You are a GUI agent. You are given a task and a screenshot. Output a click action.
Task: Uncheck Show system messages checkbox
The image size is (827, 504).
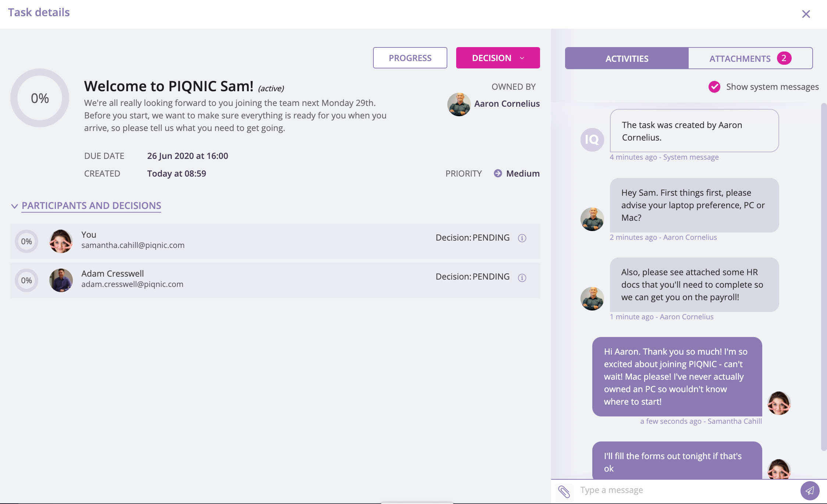coord(714,87)
